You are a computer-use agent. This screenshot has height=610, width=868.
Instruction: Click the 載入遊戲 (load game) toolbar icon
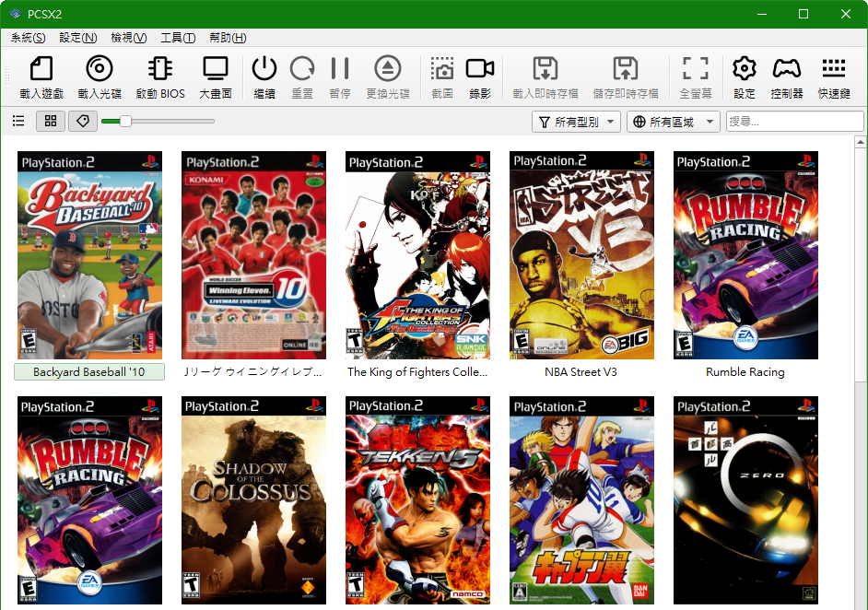41,68
